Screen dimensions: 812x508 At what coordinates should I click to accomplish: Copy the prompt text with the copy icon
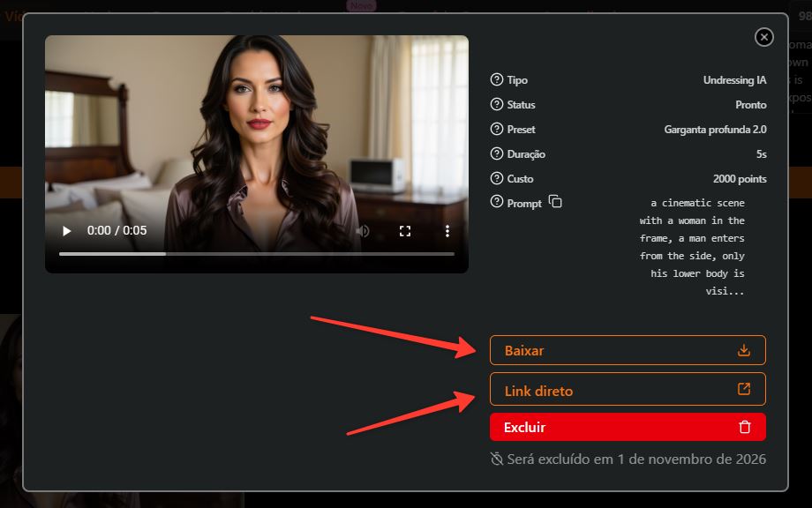click(x=555, y=202)
